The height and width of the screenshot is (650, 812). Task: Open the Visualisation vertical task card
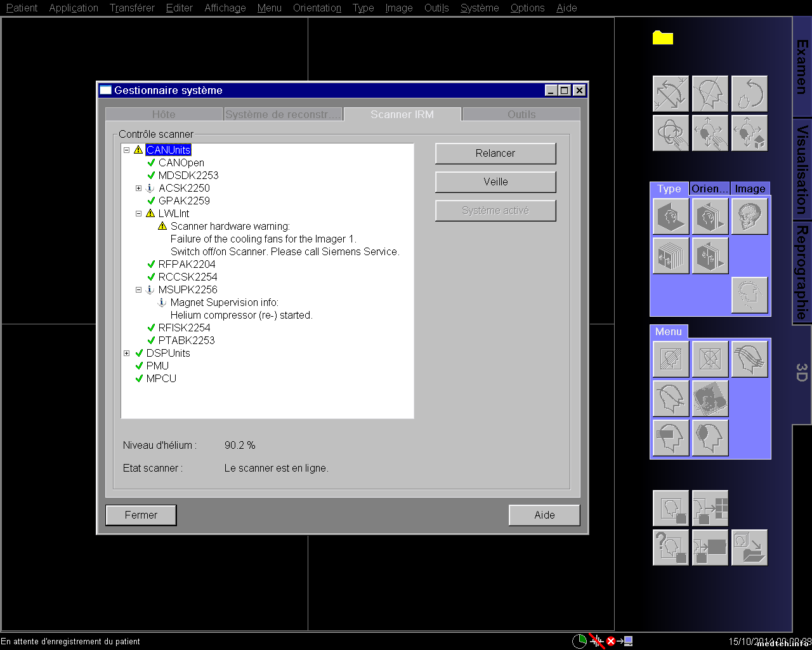pyautogui.click(x=802, y=169)
